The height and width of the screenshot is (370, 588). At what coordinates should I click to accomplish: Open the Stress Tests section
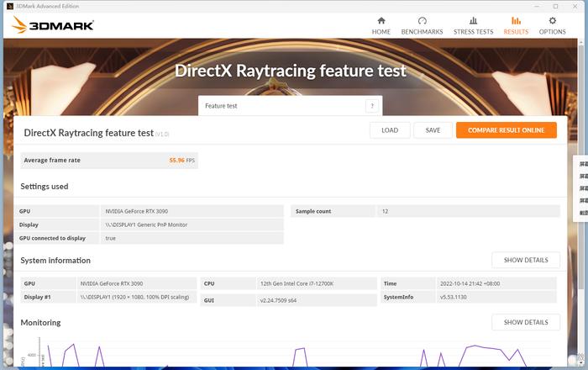tap(473, 25)
